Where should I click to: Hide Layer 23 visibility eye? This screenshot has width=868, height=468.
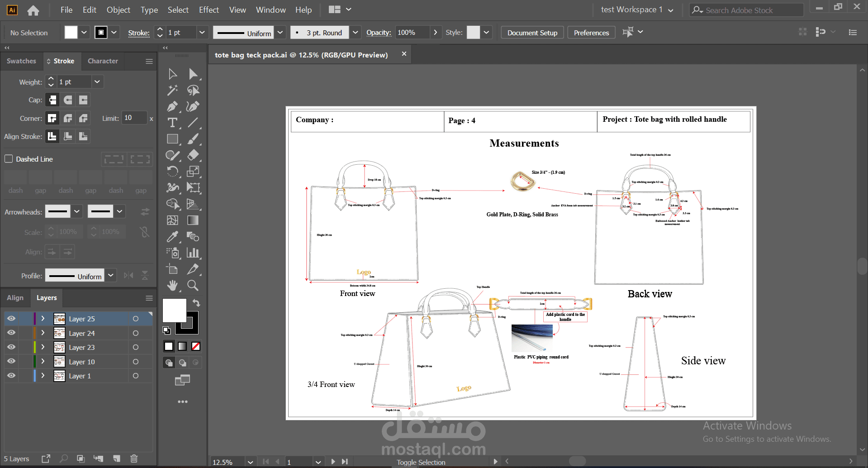tap(11, 347)
